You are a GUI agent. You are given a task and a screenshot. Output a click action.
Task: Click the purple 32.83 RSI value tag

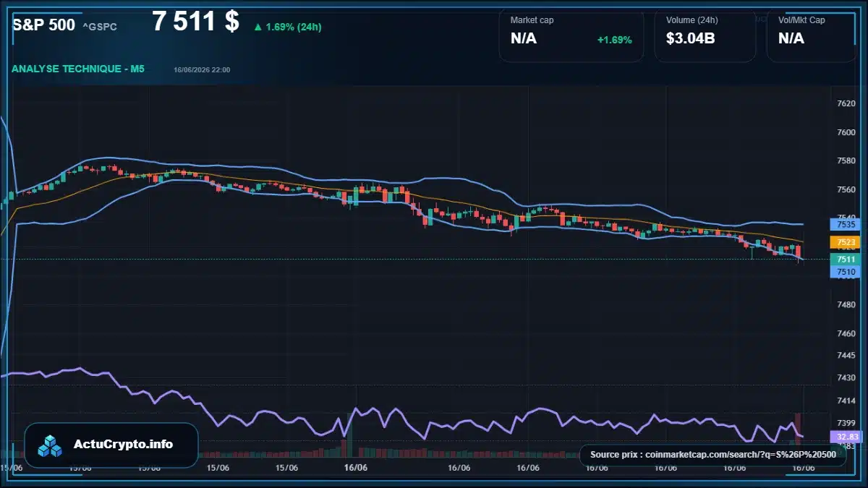pos(844,437)
